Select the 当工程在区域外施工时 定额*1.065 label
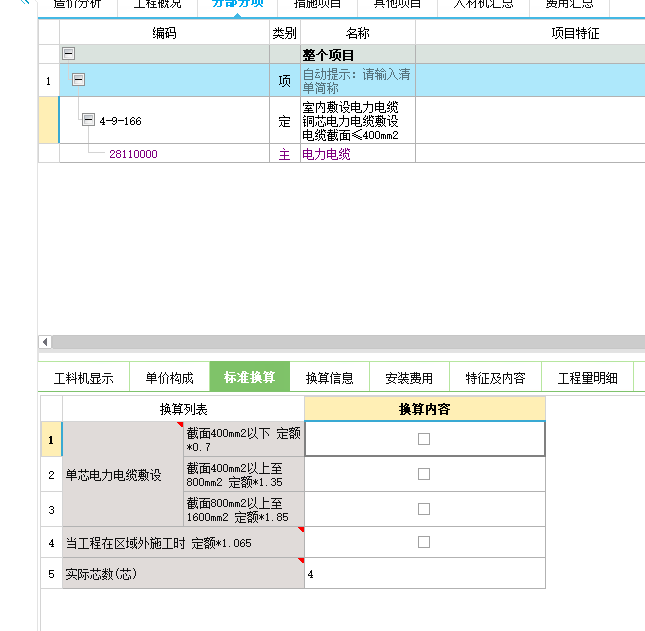Screen dimensions: 645x631 [x=183, y=543]
